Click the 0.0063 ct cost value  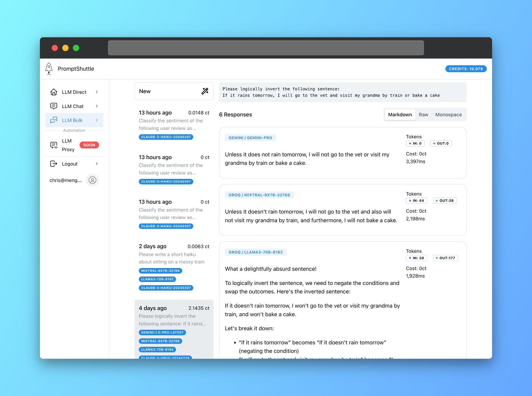point(198,246)
